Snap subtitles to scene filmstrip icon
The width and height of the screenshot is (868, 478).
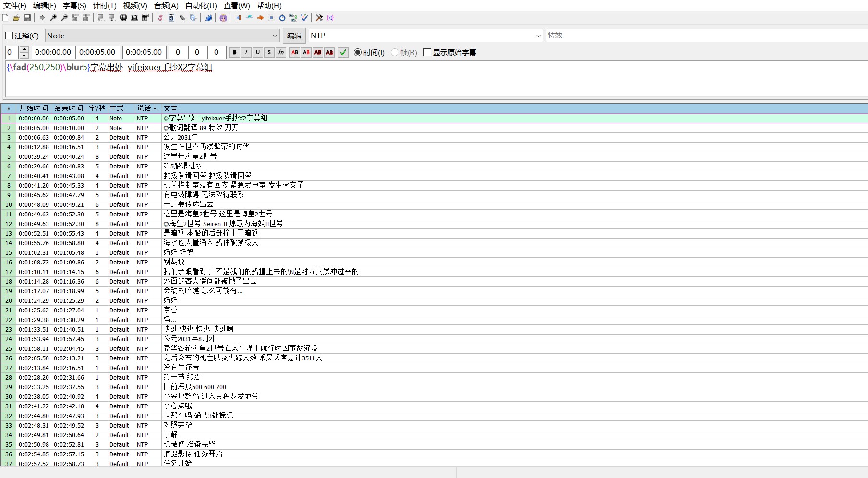pos(134,18)
